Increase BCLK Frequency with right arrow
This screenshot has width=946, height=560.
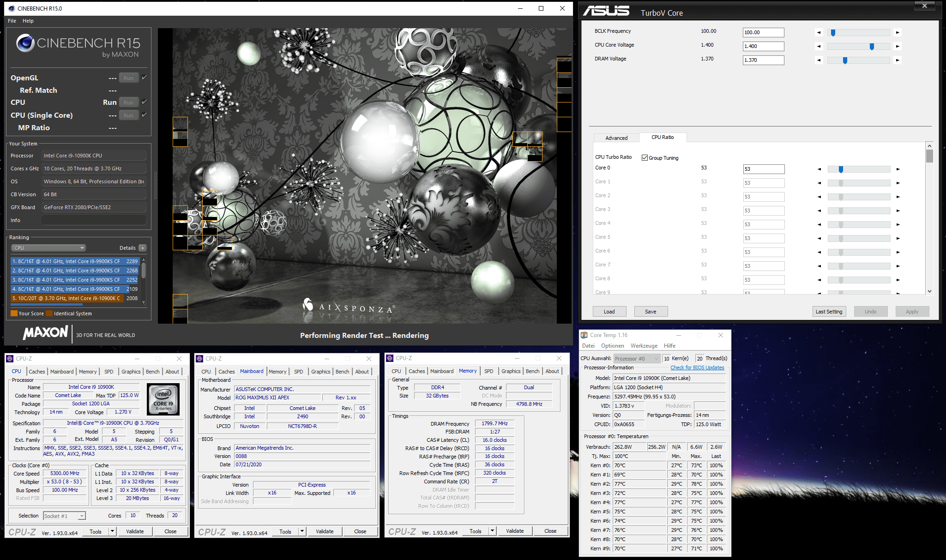898,32
